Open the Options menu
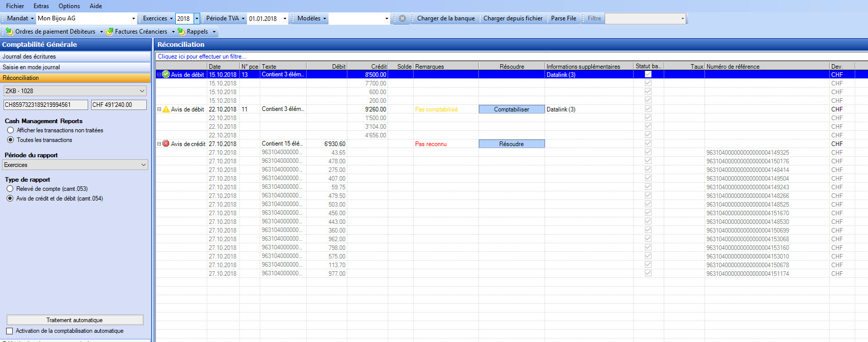The height and width of the screenshot is (342, 868). click(69, 6)
